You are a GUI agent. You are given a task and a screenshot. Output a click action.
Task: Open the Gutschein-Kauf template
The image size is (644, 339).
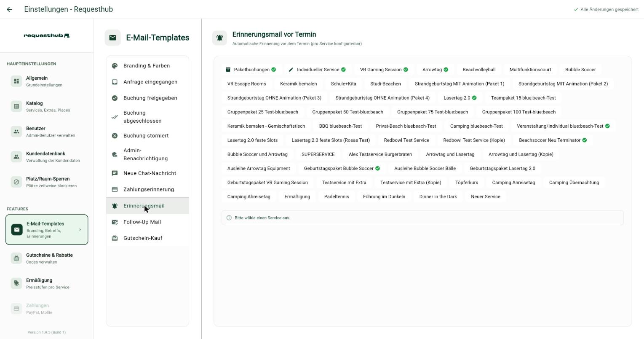[x=147, y=238]
